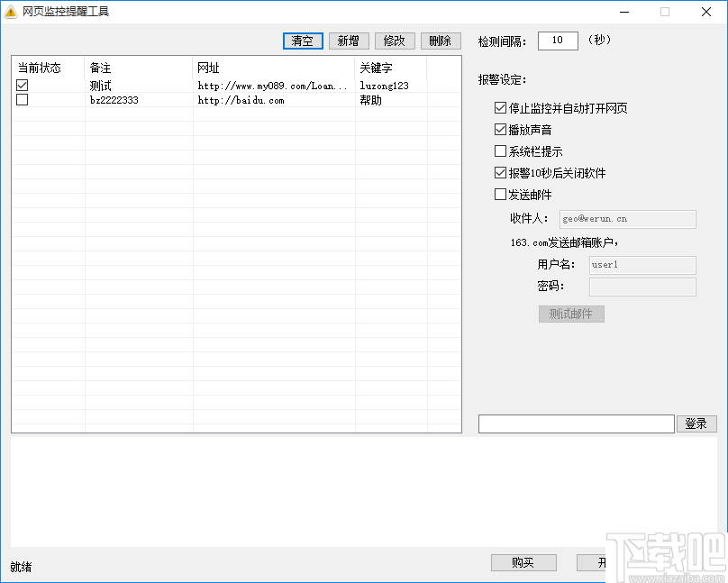The image size is (728, 583).
Task: Disable the 报警10秒后关闭软件 option
Action: (501, 172)
